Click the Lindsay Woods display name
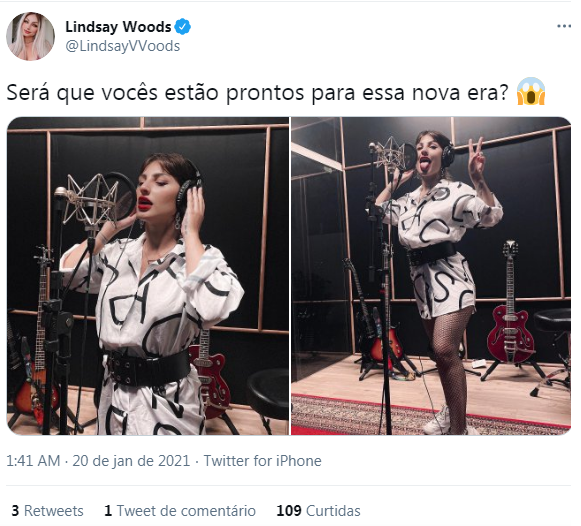Viewport: 581px width, 526px height. pyautogui.click(x=118, y=27)
